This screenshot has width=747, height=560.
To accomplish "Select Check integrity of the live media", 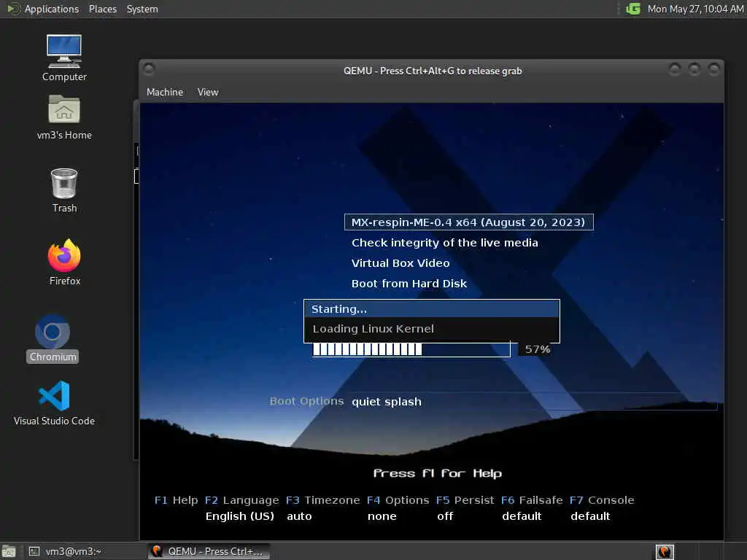I will [444, 243].
